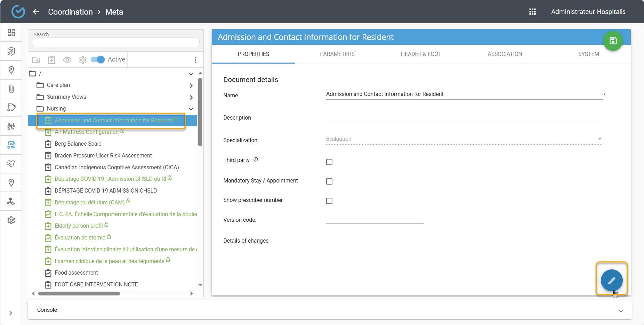Collapse the Nursing folder
The width and height of the screenshot is (644, 325).
[x=191, y=109]
